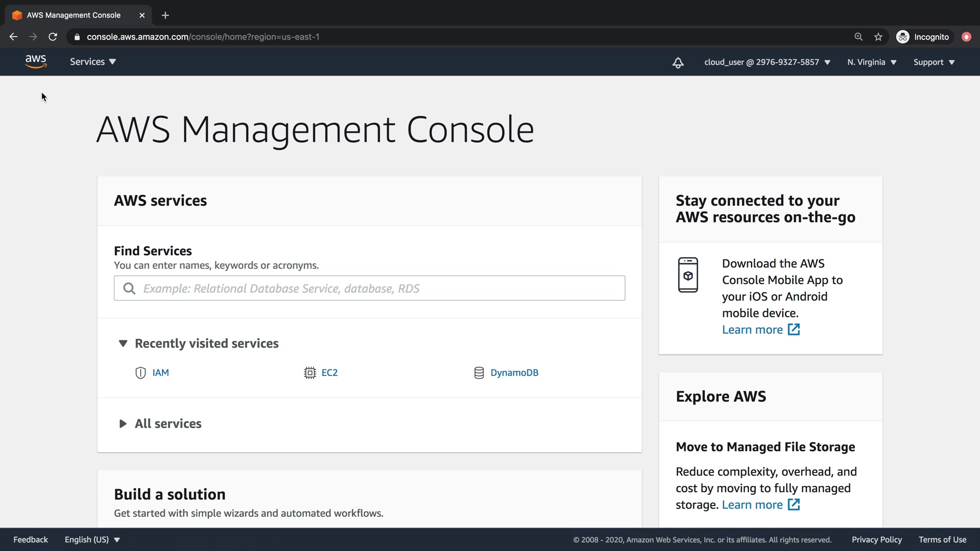Image resolution: width=980 pixels, height=551 pixels.
Task: Open the Support menu
Action: pyautogui.click(x=934, y=62)
